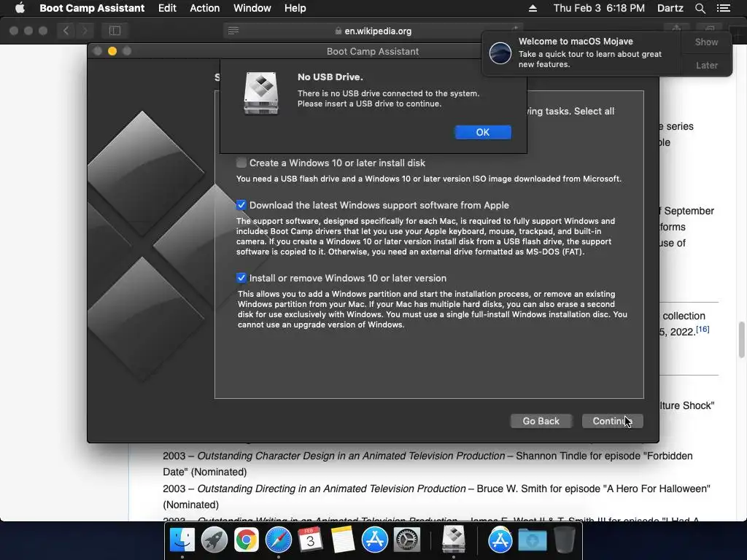Uncheck Install or remove Windows 10 option
Viewport: 747px width, 560px height.
click(x=241, y=278)
